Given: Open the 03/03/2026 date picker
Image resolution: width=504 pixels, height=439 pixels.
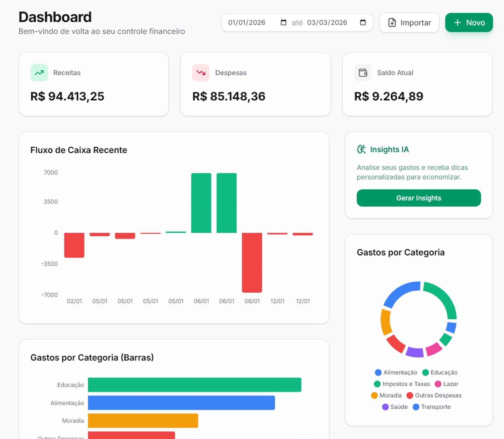Looking at the screenshot, I should coord(327,22).
